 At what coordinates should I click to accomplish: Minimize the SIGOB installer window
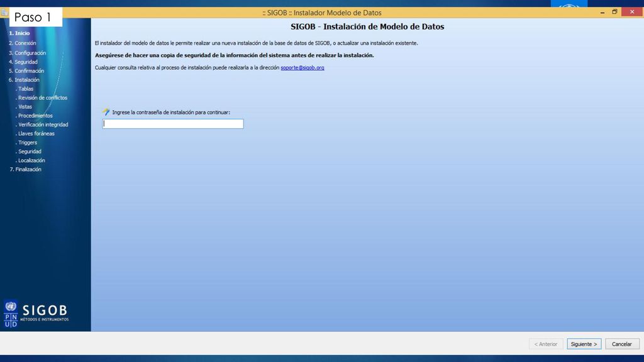(602, 13)
